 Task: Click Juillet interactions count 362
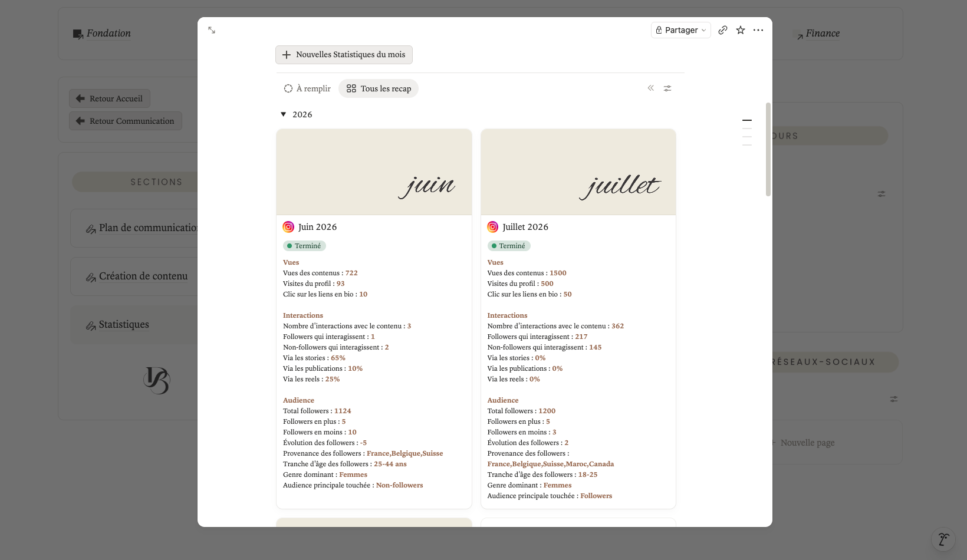617,326
